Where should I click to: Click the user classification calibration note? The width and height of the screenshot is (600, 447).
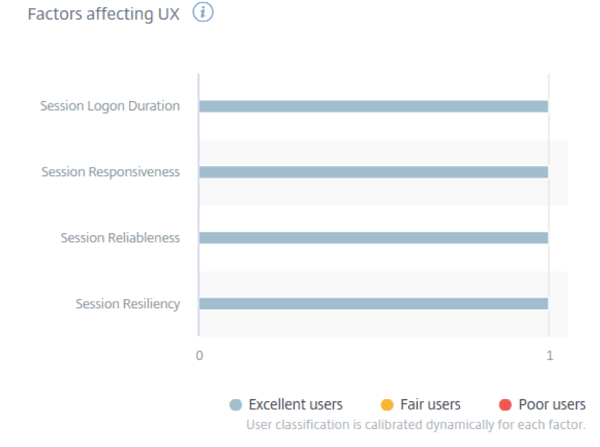click(416, 424)
